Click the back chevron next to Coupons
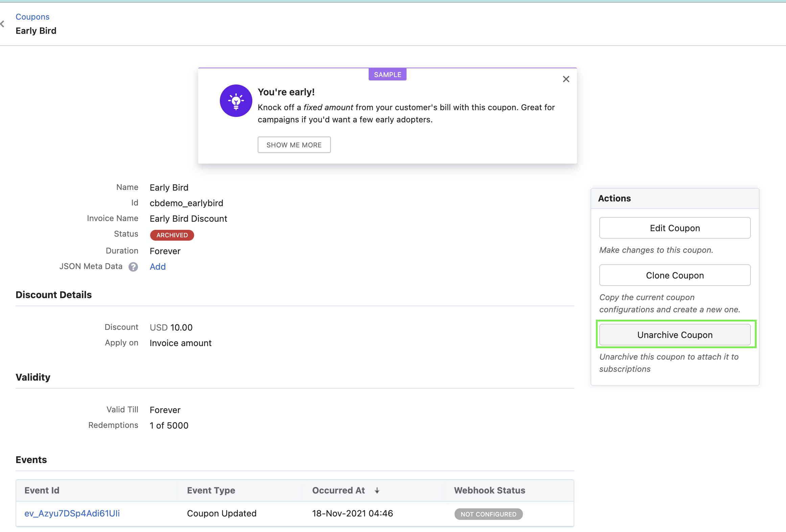The image size is (786, 532). 3,24
